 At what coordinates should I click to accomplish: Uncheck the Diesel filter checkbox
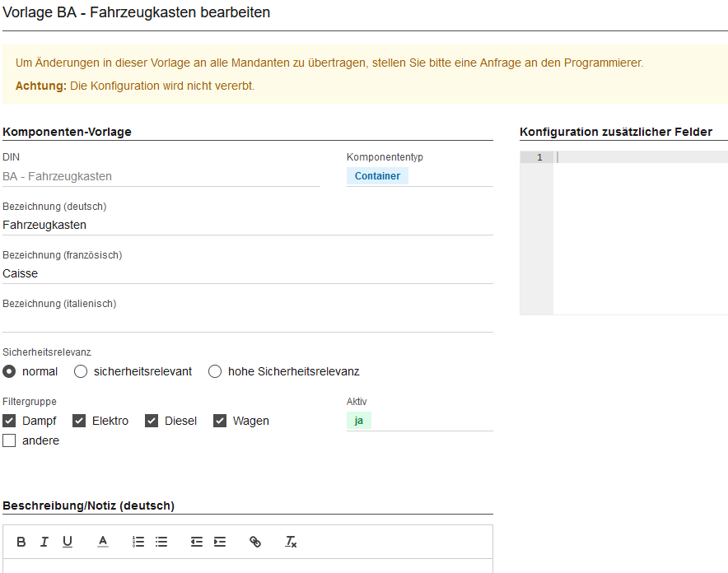pos(152,421)
